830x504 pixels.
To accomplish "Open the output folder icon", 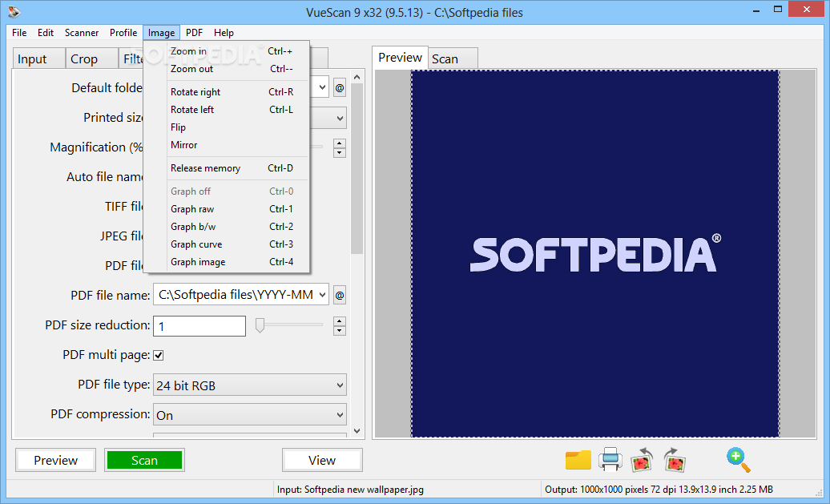I will tap(578, 460).
